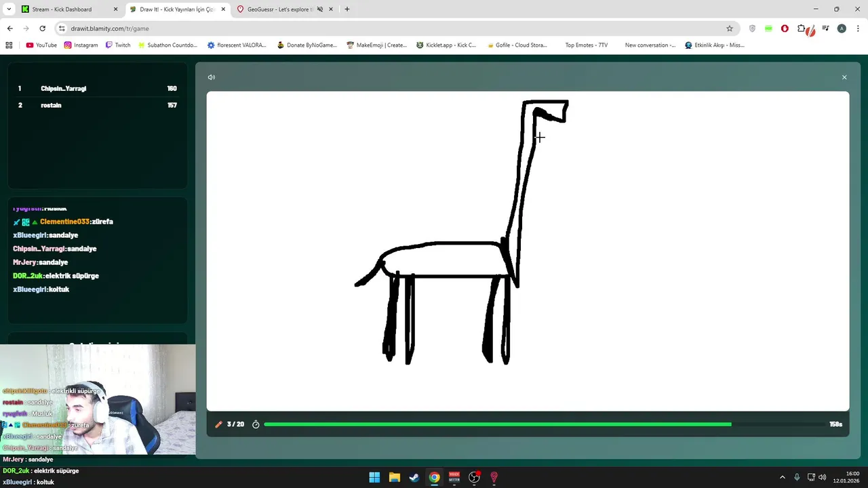Click on the drawing canvas image

[x=528, y=251]
